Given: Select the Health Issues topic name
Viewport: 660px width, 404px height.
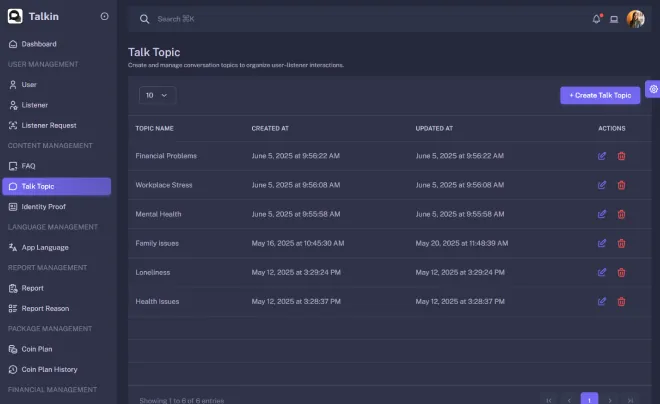Looking at the screenshot, I should click(157, 301).
